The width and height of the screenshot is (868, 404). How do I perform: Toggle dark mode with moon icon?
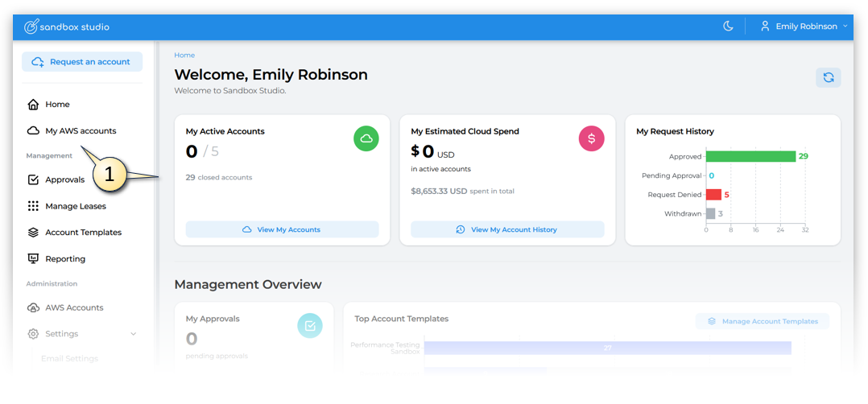tap(728, 27)
